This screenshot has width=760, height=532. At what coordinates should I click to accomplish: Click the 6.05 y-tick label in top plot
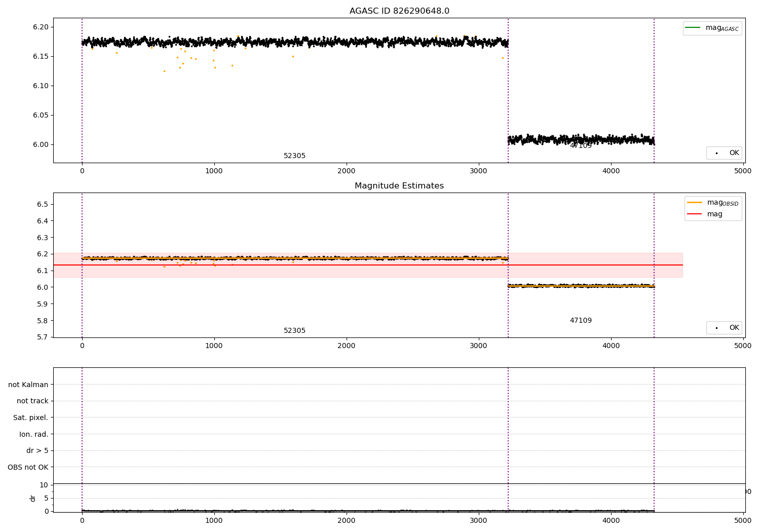coord(41,115)
